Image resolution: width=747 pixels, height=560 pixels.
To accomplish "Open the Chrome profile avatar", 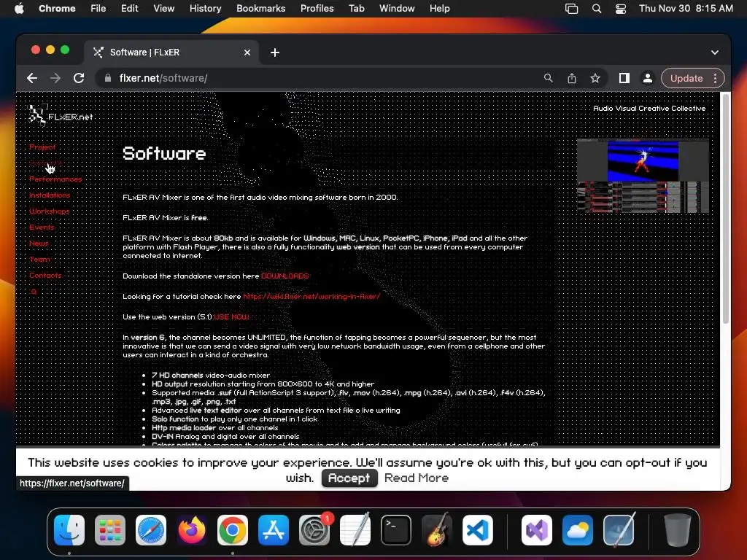I will click(648, 78).
